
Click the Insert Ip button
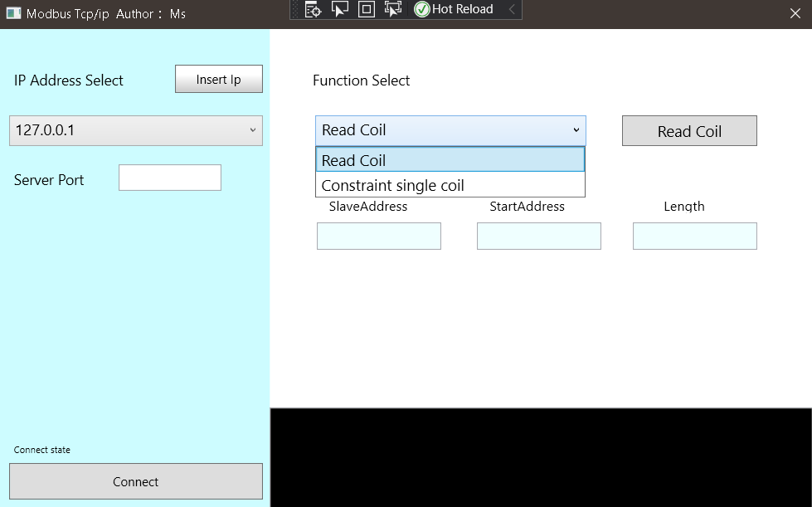tap(218, 79)
